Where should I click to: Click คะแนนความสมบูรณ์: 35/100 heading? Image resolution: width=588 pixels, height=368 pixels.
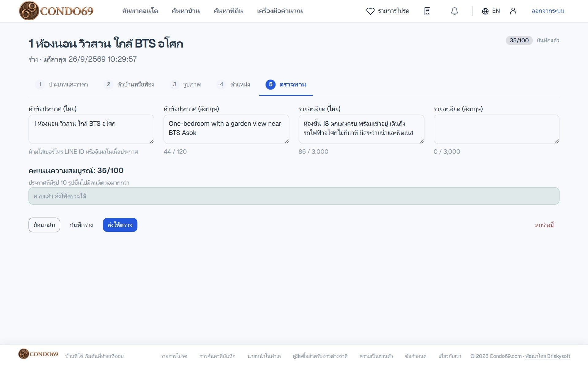(x=76, y=171)
